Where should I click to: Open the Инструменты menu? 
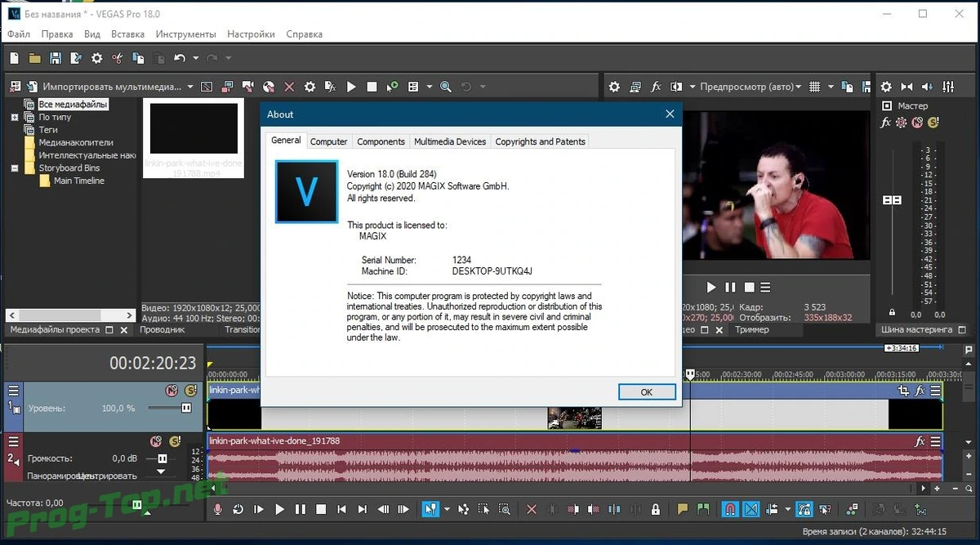coord(186,34)
